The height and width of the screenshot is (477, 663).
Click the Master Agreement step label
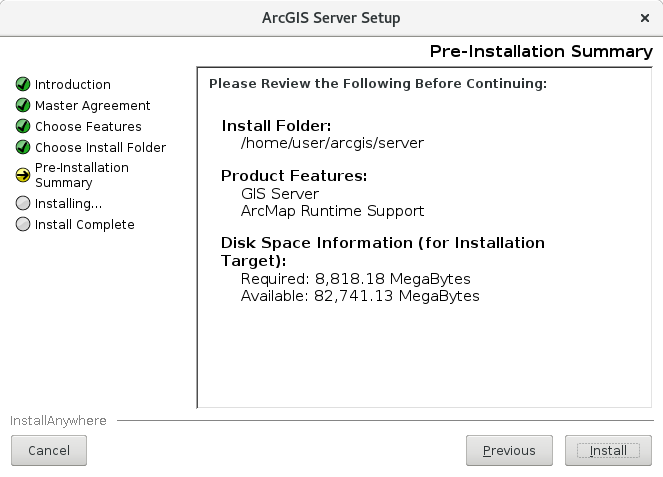[x=93, y=106]
